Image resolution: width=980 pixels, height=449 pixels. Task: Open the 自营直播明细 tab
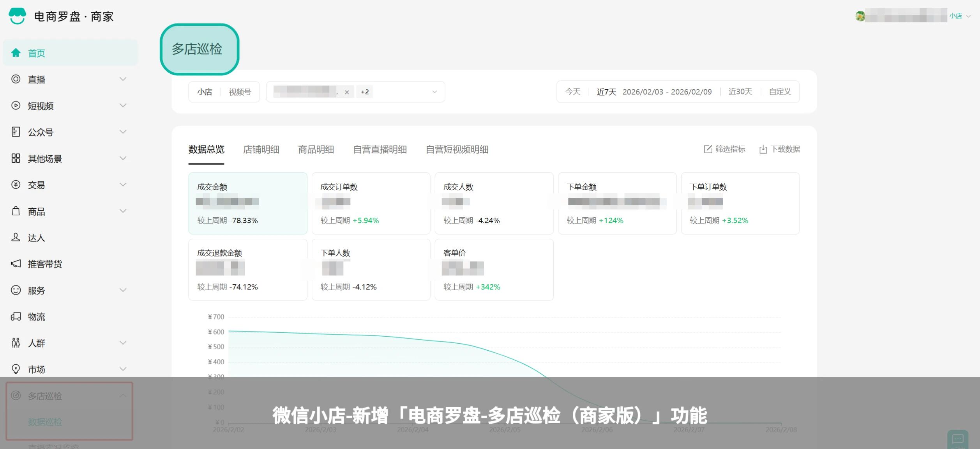380,149
